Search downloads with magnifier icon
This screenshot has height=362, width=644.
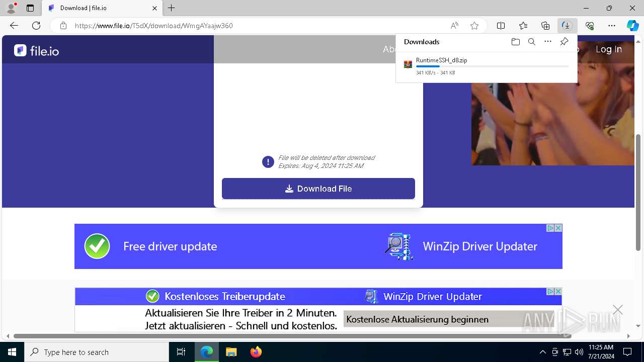pos(531,42)
